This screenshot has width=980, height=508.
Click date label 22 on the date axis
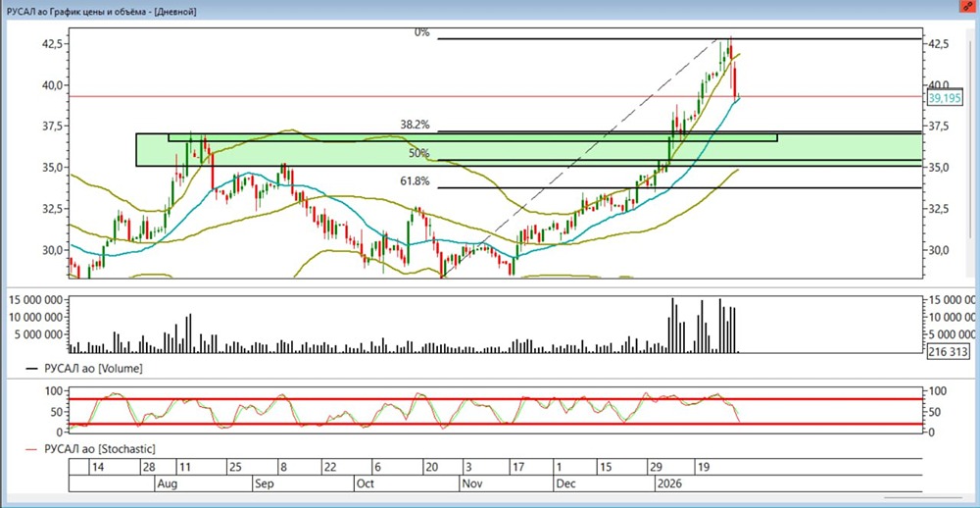click(330, 468)
